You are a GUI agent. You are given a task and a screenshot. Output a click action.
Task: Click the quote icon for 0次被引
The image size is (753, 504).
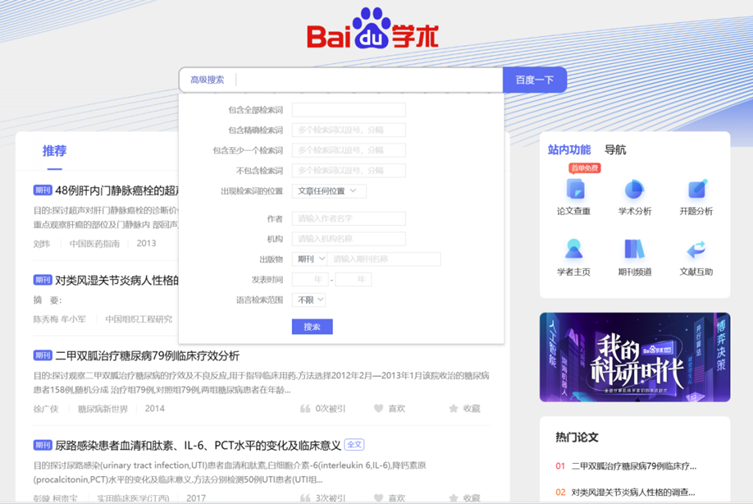[x=305, y=408]
